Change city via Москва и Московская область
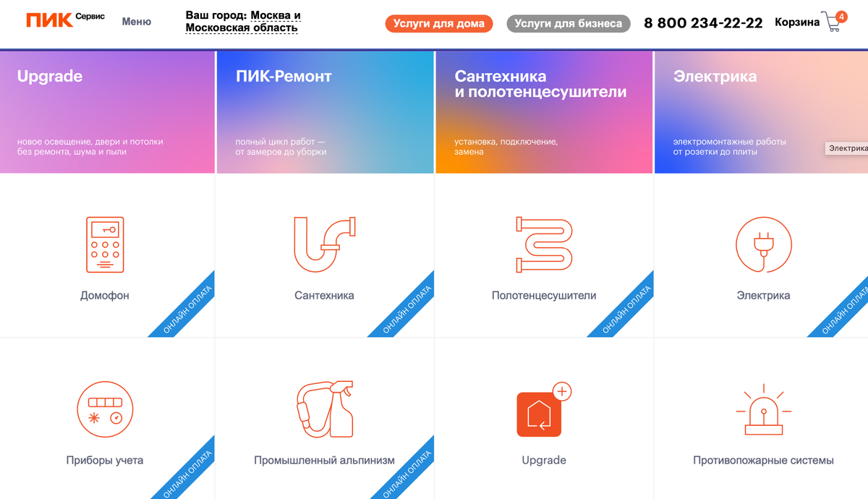 (243, 22)
